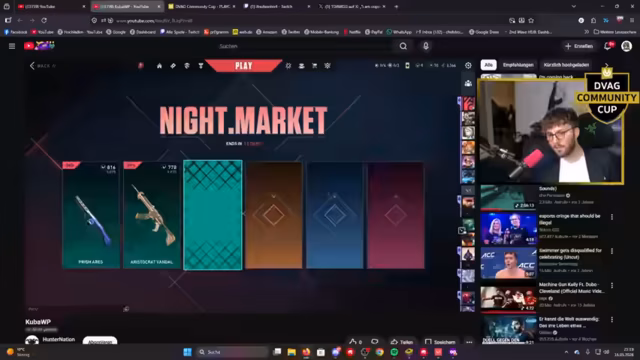
Task: Click in the YouTube Suchen search field
Action: pyautogui.click(x=305, y=46)
